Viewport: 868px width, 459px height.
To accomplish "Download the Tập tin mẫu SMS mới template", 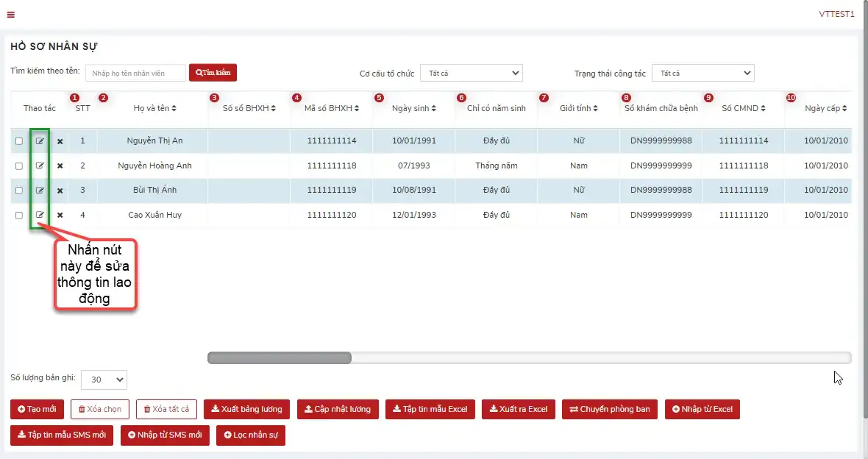I will coord(62,435).
